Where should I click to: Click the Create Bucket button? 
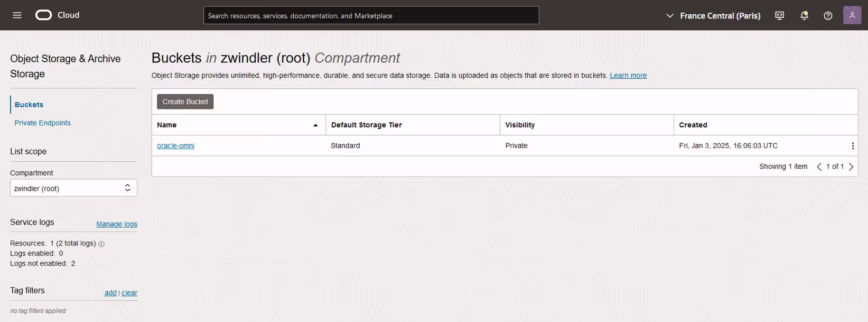(x=185, y=102)
